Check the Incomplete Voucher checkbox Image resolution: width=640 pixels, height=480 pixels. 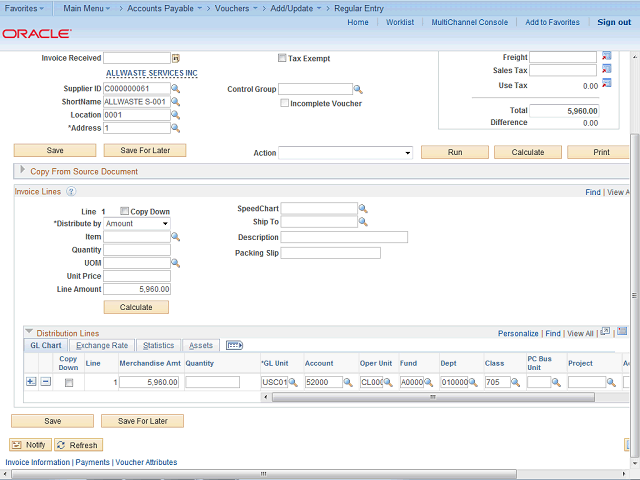285,103
